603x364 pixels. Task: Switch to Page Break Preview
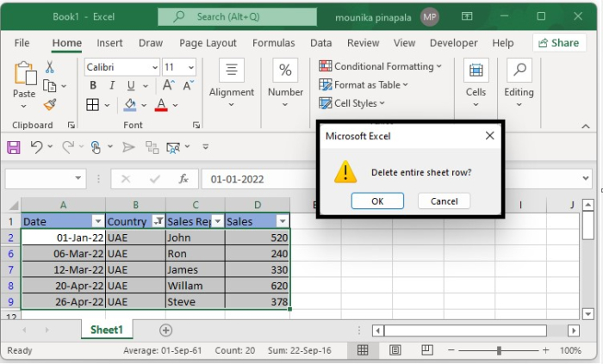[x=427, y=350]
